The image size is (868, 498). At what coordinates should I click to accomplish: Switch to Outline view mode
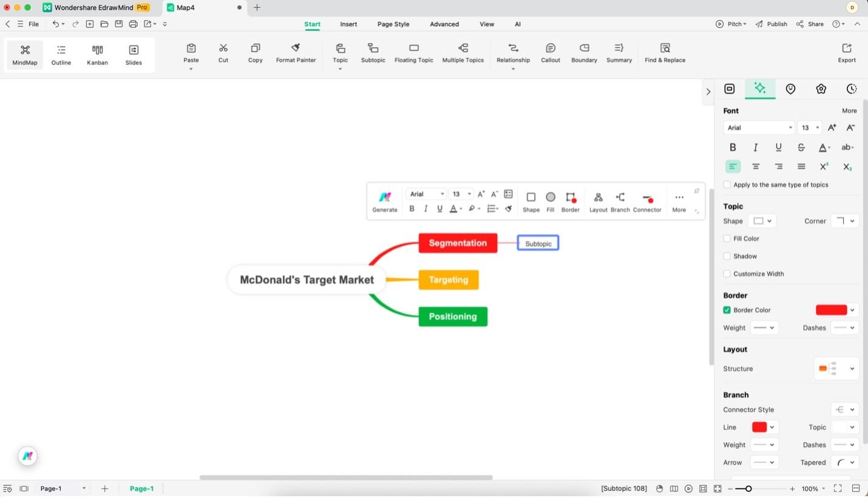point(61,55)
